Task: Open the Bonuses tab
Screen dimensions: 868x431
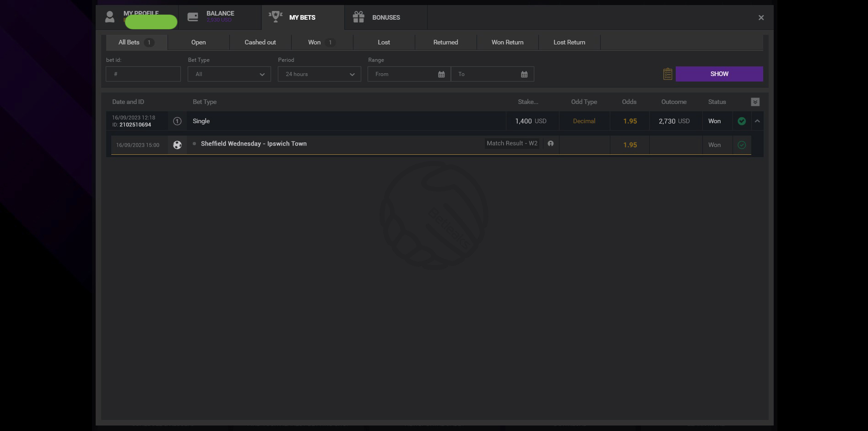Action: 385,17
